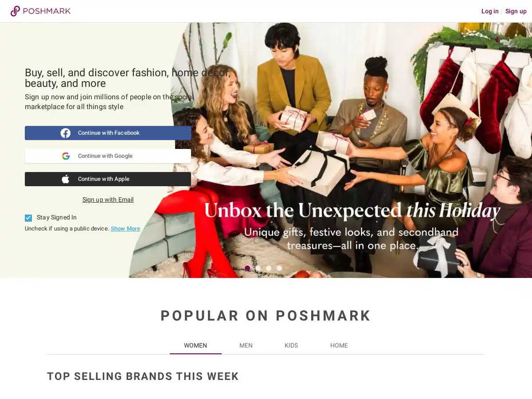Screen dimensions: 532x399
Task: Open the Sign up with Email link
Action: coord(108,199)
